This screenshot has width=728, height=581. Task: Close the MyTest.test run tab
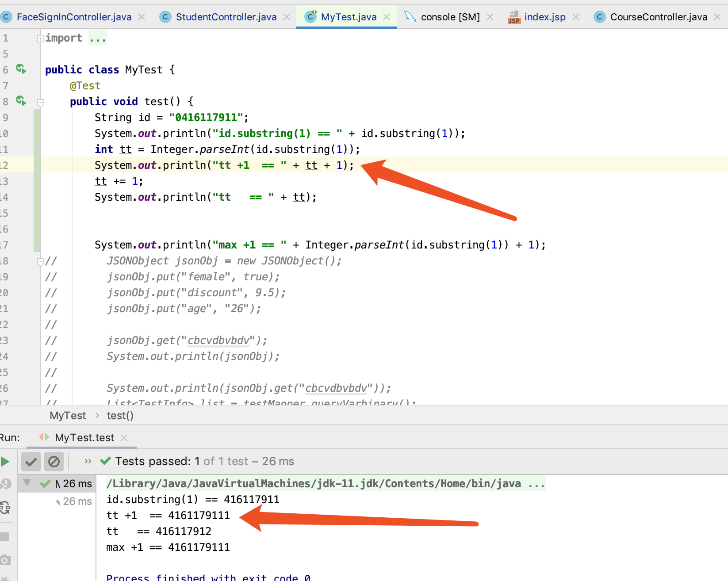[x=124, y=438]
